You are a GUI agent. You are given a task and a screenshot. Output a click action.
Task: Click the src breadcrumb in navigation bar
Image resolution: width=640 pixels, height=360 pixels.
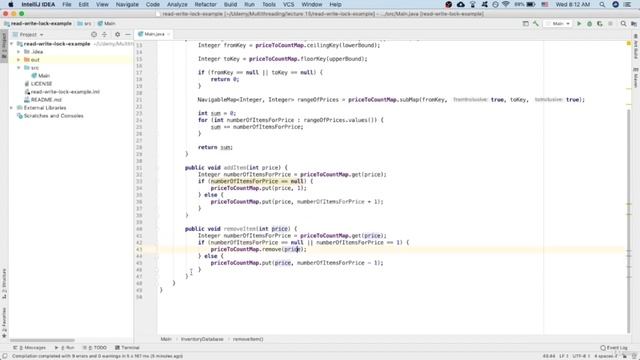(84, 24)
